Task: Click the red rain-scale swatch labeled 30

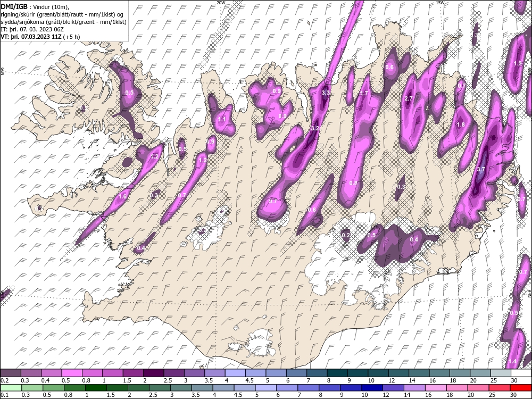Action: pos(521,388)
